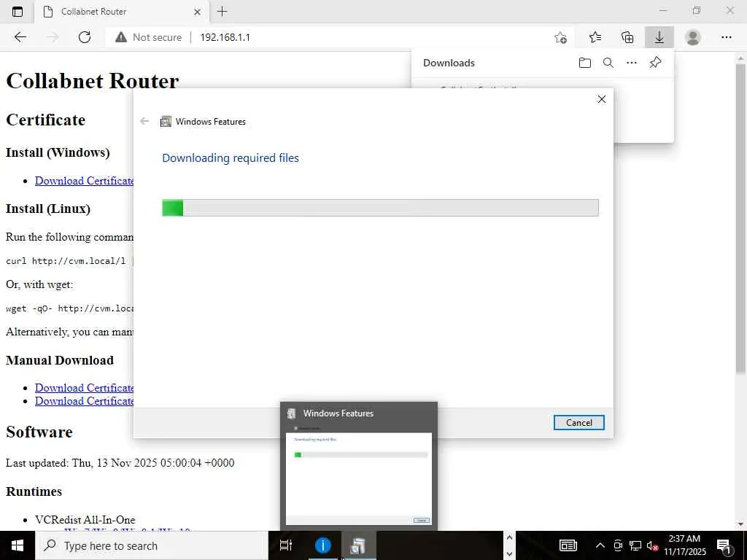
Task: Open first Download Certificate link under Manual Download
Action: 85,388
